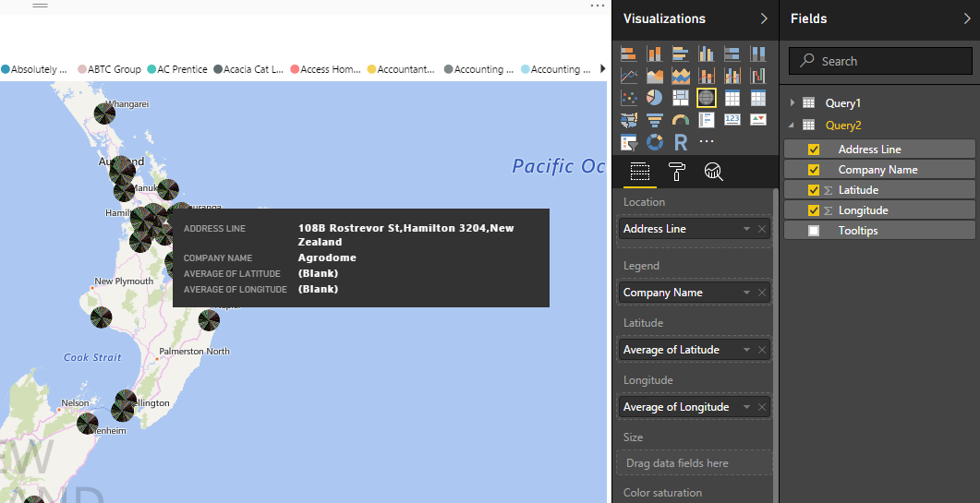Select the Matrix visualization

pyautogui.click(x=758, y=98)
